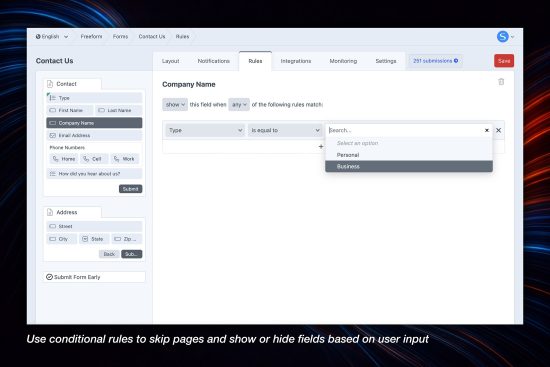Switch to the Layout tab
Screen dimensions: 550x367
pyautogui.click(x=170, y=61)
